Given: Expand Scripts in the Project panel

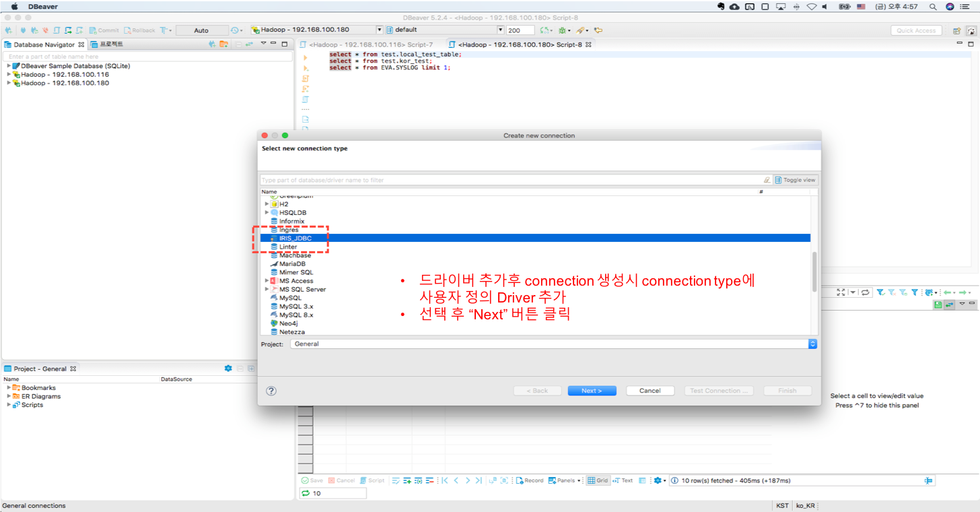Looking at the screenshot, I should click(x=9, y=404).
